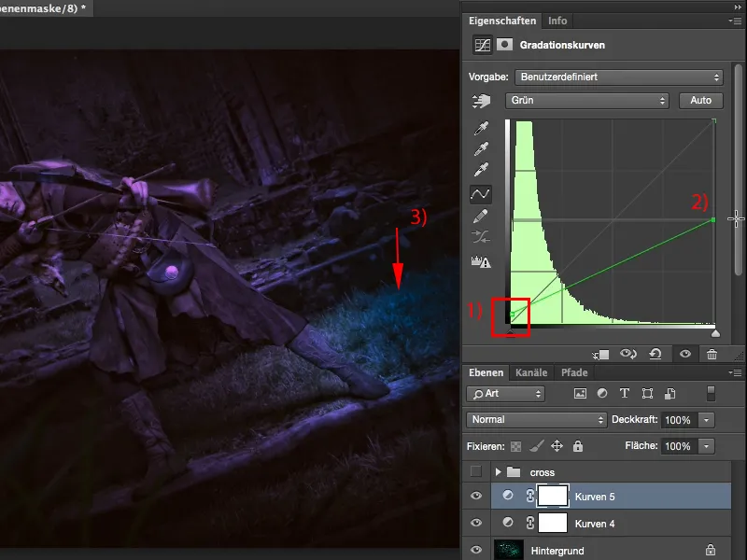Open the Properties panel flyout menu
The image size is (747, 560).
(737, 21)
